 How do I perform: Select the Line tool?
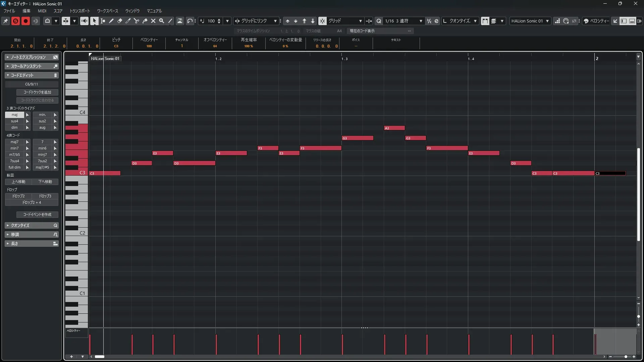[170, 21]
